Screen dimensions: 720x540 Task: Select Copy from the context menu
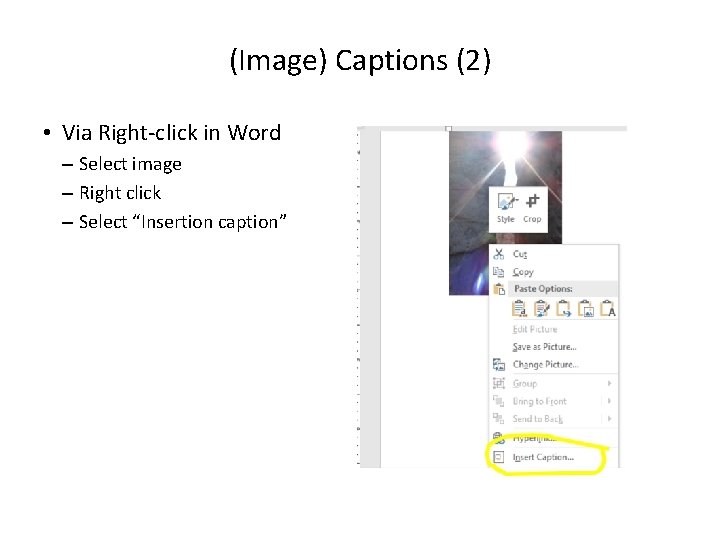(x=554, y=272)
